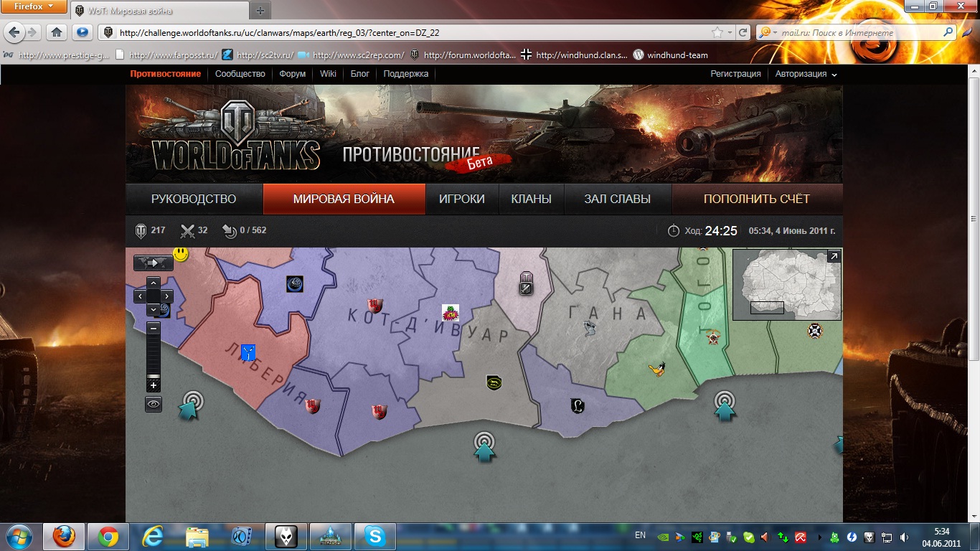Open the РУКОВОДСТВО tab
This screenshot has height=551, width=980.
click(194, 199)
